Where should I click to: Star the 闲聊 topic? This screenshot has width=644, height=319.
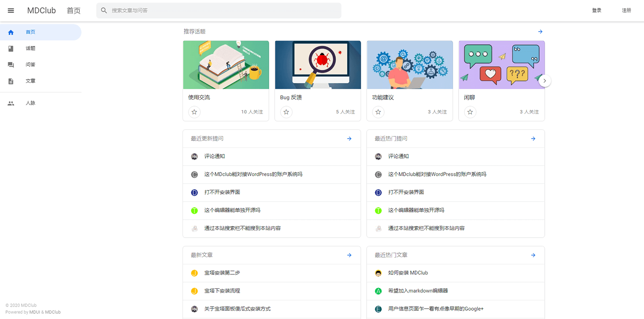coord(470,112)
